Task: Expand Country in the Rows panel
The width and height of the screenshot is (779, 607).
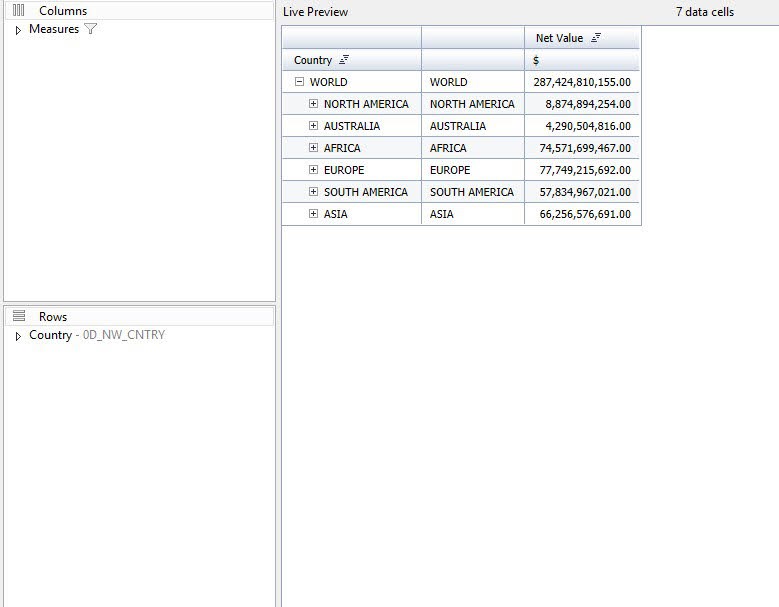Action: point(18,336)
